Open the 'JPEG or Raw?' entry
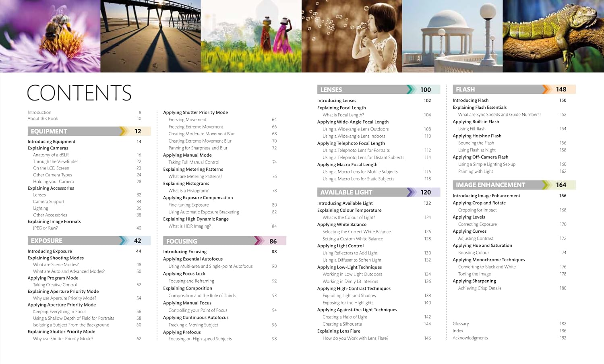 pos(45,228)
